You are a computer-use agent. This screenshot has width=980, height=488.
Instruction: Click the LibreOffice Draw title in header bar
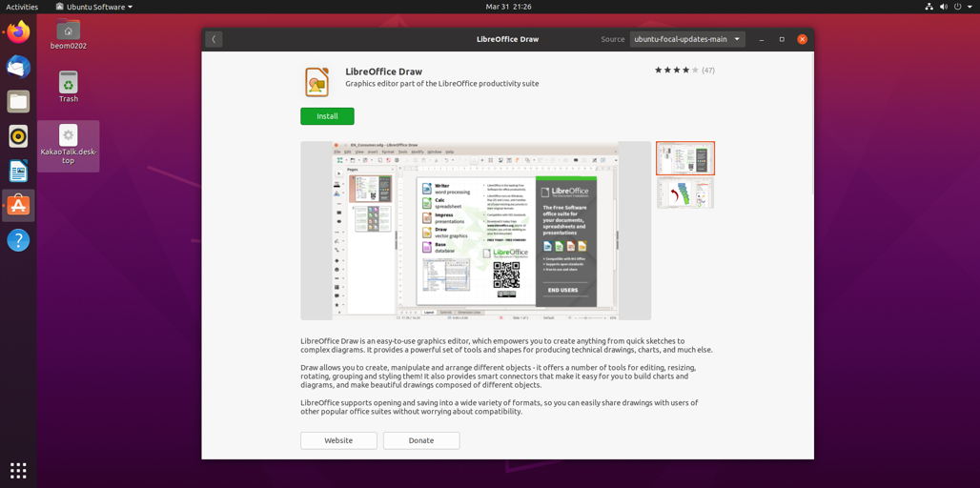507,39
